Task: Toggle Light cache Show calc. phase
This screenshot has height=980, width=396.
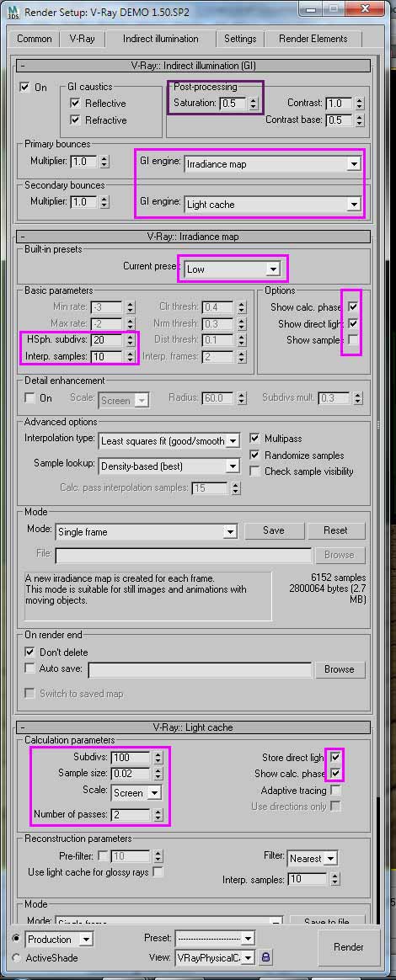Action: point(336,774)
